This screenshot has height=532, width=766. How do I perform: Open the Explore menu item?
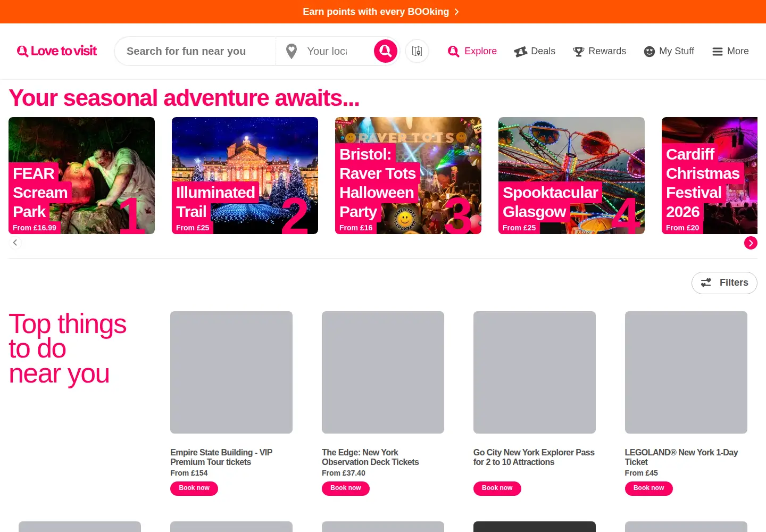472,51
